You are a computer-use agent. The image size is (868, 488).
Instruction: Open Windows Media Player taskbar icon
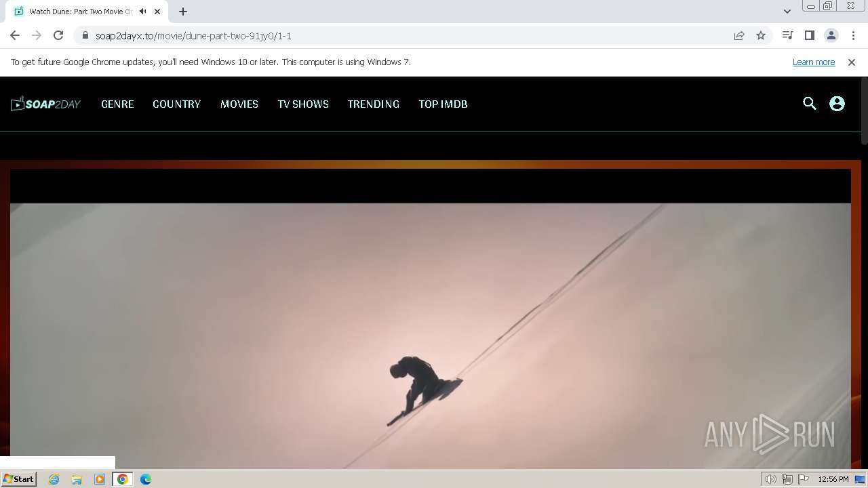pos(100,479)
